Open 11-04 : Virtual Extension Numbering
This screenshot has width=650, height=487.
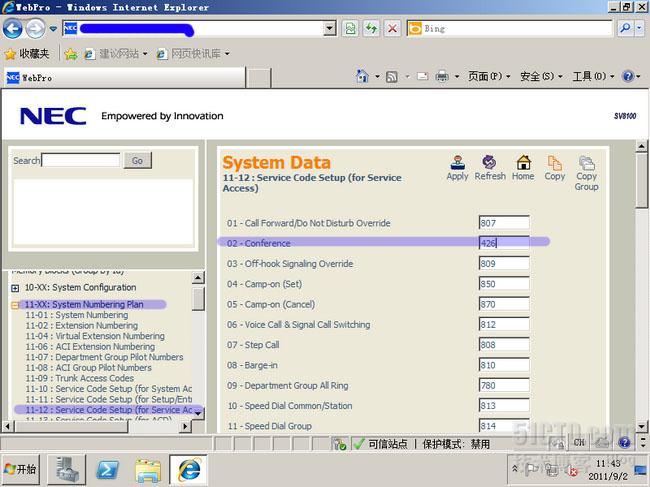(x=95, y=336)
